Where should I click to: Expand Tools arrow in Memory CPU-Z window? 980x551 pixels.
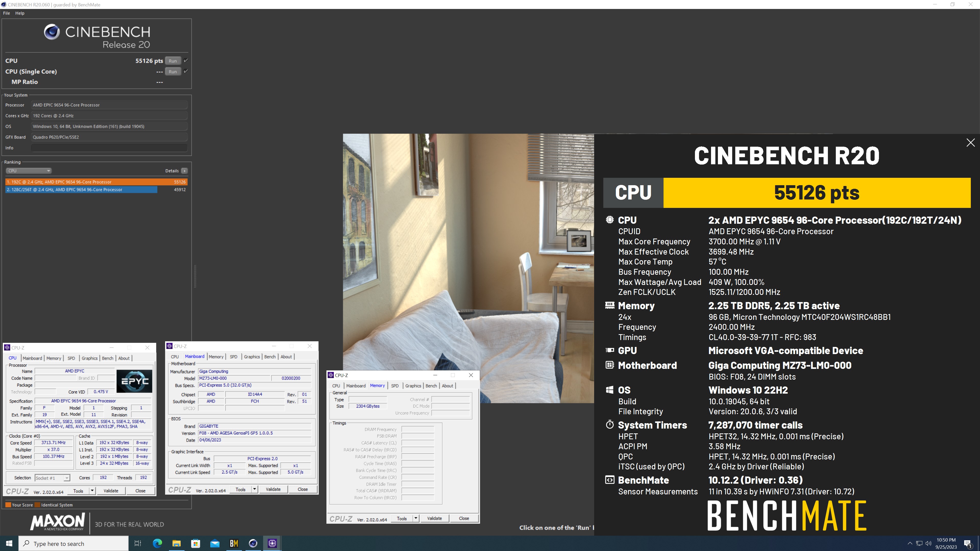(x=416, y=519)
